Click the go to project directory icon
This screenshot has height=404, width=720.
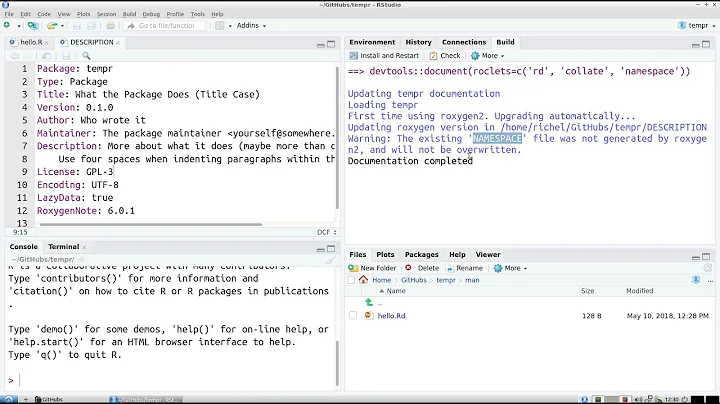point(696,280)
